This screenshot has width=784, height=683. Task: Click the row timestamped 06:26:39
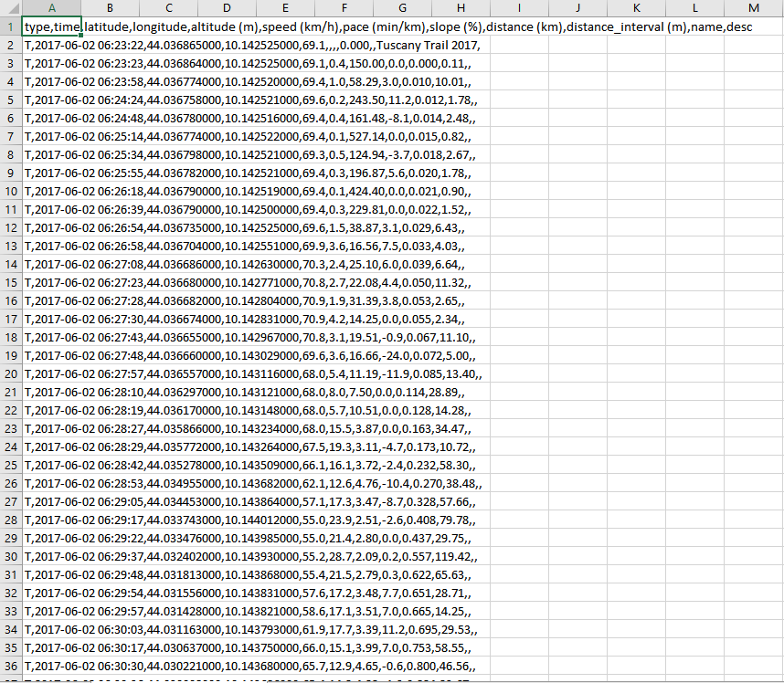[248, 210]
